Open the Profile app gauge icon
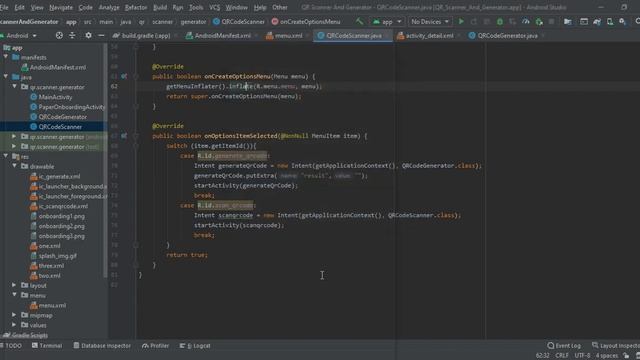The width and height of the screenshot is (640, 360). (x=525, y=21)
